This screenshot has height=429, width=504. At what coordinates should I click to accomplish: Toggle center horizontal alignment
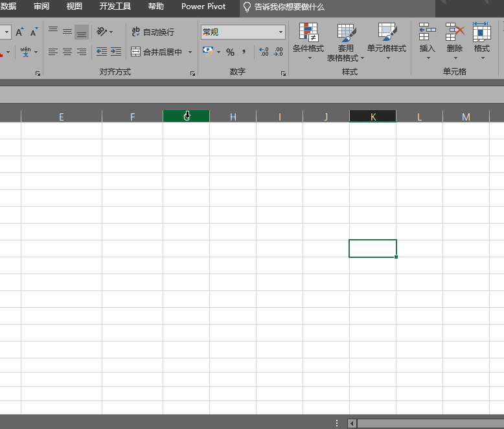point(67,52)
